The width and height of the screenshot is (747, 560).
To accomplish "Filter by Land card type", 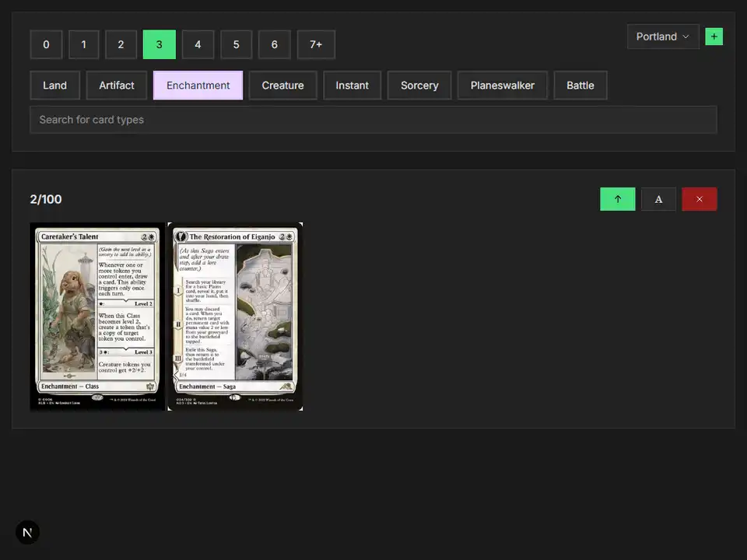I will 54,86.
